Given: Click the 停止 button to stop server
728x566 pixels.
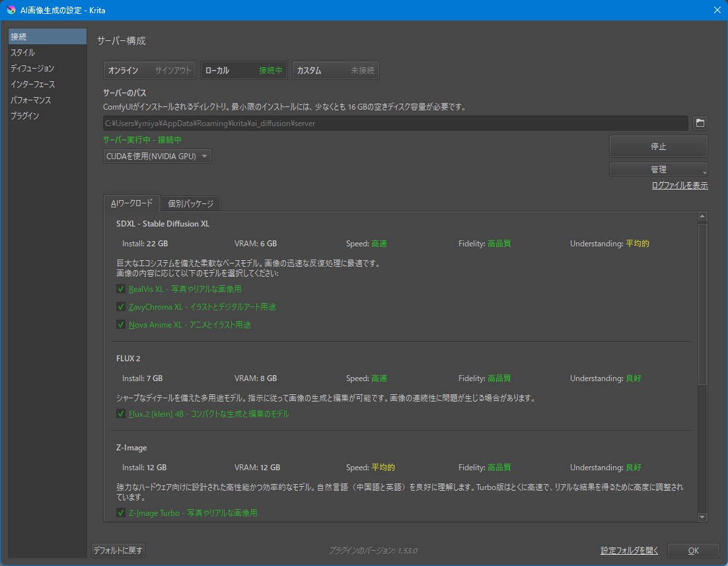Looking at the screenshot, I should (x=658, y=146).
